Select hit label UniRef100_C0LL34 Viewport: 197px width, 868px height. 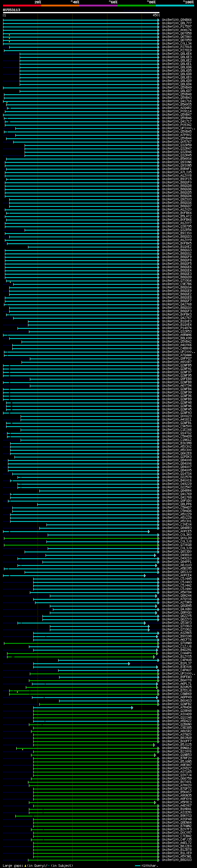[x=176, y=43]
